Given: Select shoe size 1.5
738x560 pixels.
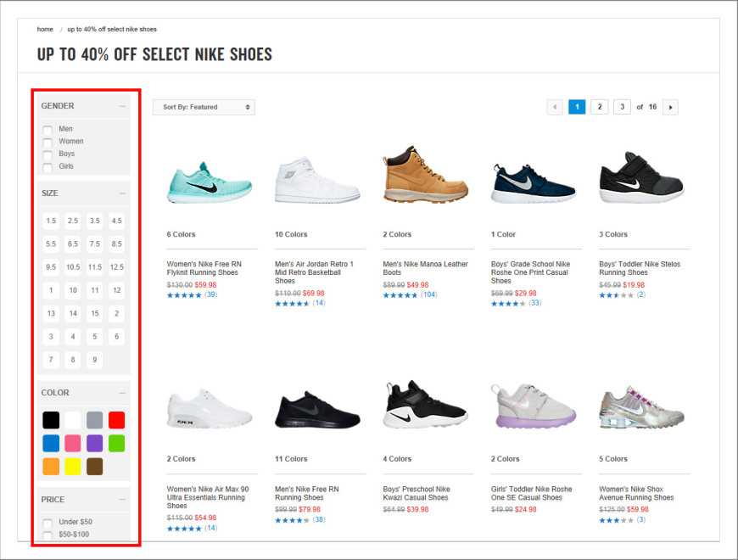Looking at the screenshot, I should [x=51, y=221].
